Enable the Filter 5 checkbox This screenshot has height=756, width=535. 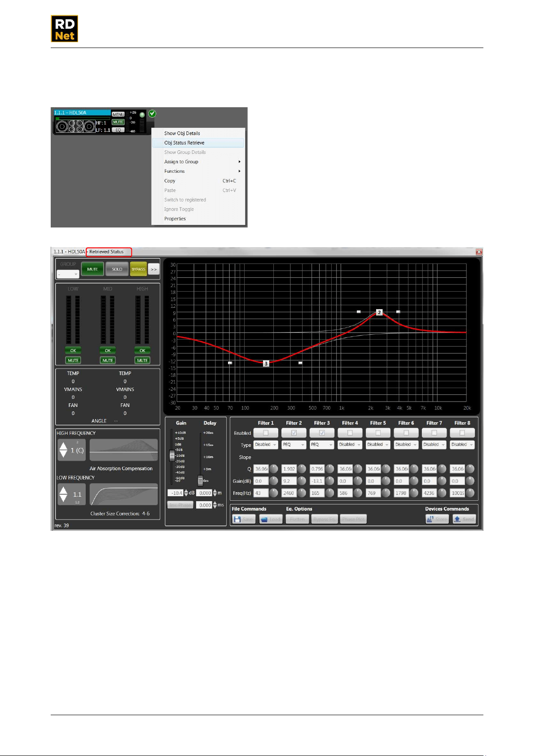pyautogui.click(x=378, y=433)
